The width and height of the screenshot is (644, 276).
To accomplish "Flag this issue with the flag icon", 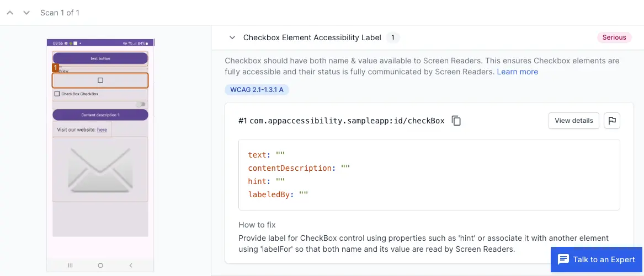I will pyautogui.click(x=611, y=121).
